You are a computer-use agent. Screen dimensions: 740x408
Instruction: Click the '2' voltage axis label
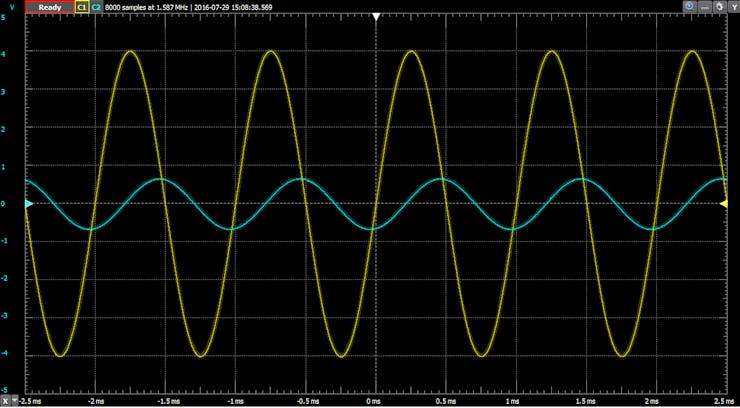[x=3, y=129]
